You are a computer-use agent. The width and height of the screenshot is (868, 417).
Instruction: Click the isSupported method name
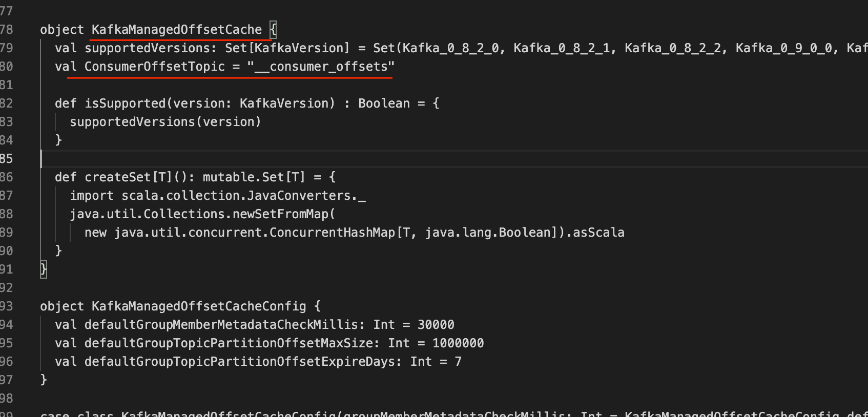click(125, 103)
